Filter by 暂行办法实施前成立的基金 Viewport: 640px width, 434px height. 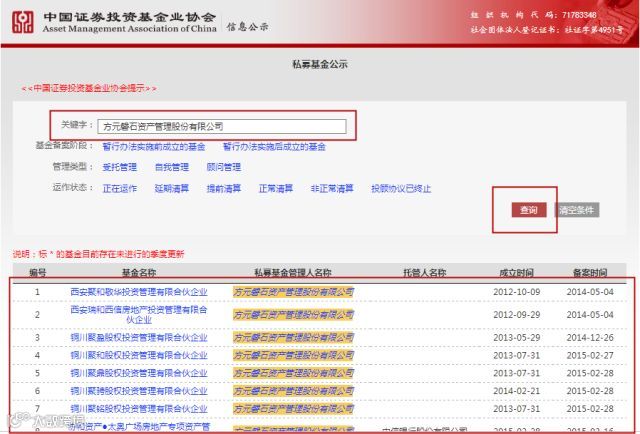[x=153, y=147]
